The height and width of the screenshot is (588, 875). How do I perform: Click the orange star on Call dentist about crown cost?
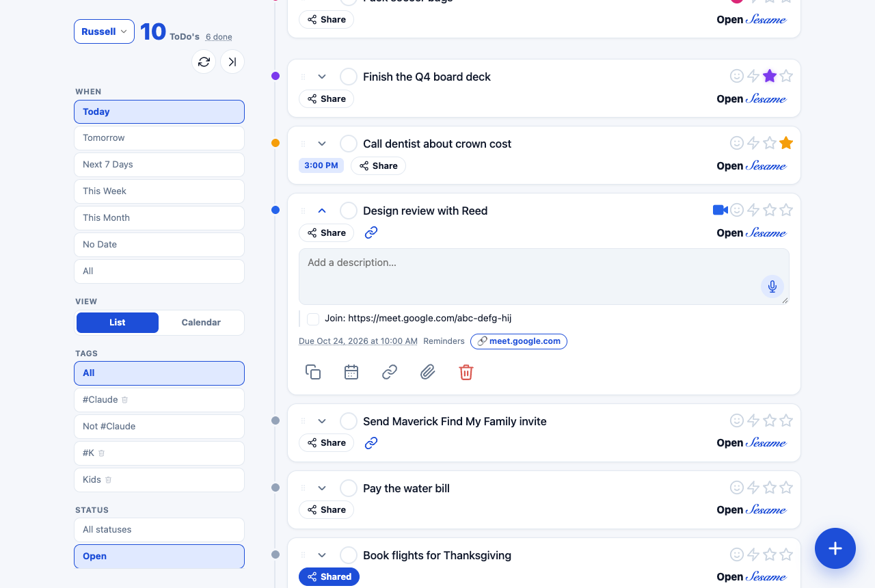tap(786, 143)
